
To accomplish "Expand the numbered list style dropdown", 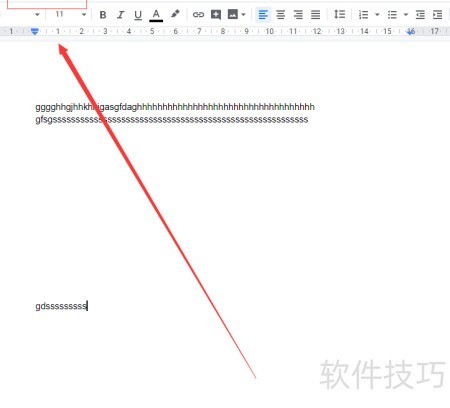I will [377, 15].
